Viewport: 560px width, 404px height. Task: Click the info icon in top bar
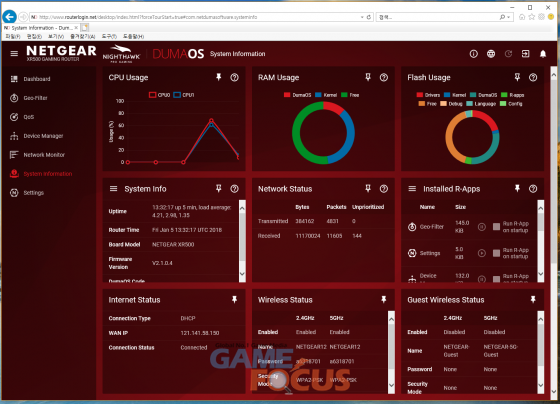pyautogui.click(x=474, y=54)
